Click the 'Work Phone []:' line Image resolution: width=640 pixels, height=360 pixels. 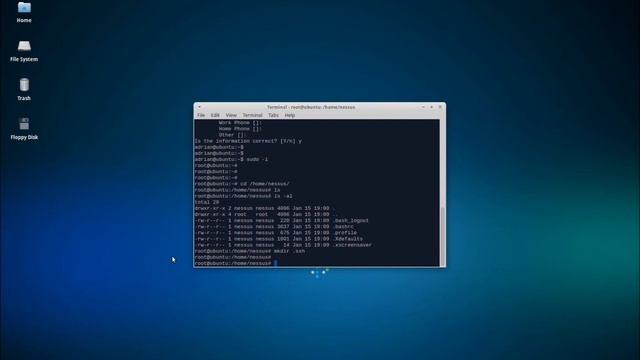point(240,122)
